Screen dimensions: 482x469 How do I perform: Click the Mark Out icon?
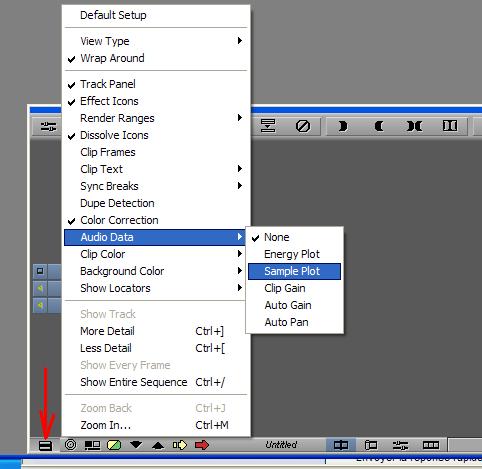coord(379,126)
